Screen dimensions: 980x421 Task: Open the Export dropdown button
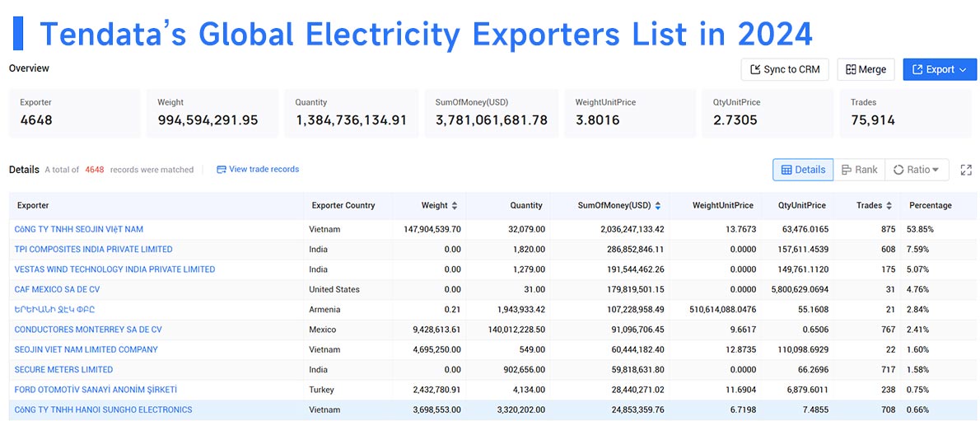(x=940, y=69)
